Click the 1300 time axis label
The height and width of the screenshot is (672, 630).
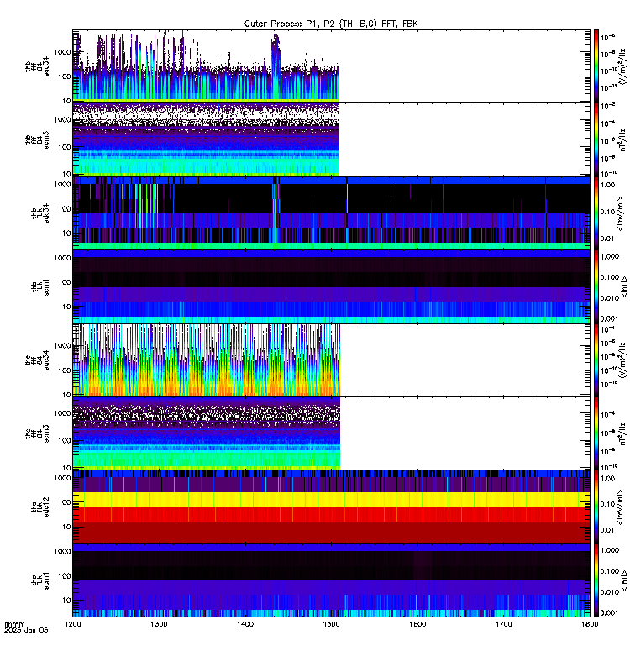point(159,624)
